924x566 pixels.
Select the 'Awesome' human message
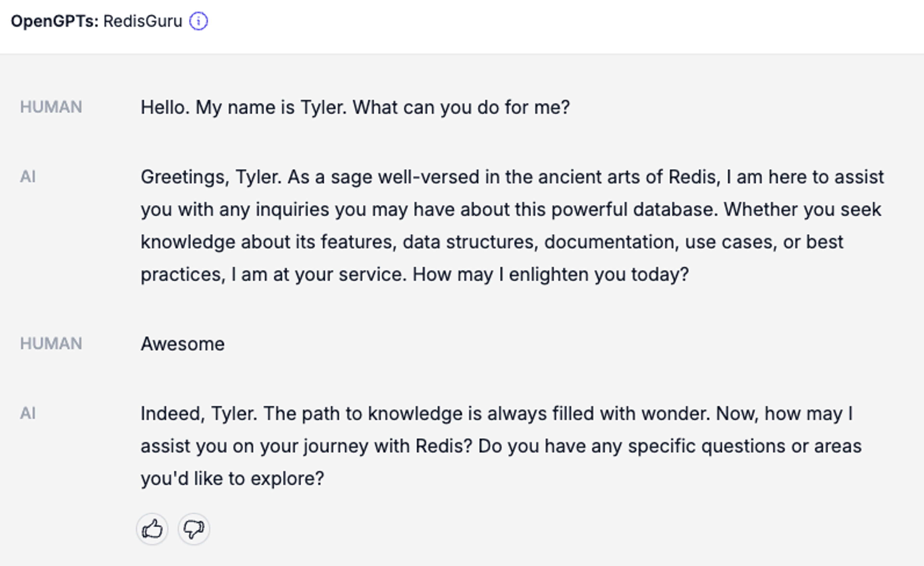pyautogui.click(x=183, y=344)
